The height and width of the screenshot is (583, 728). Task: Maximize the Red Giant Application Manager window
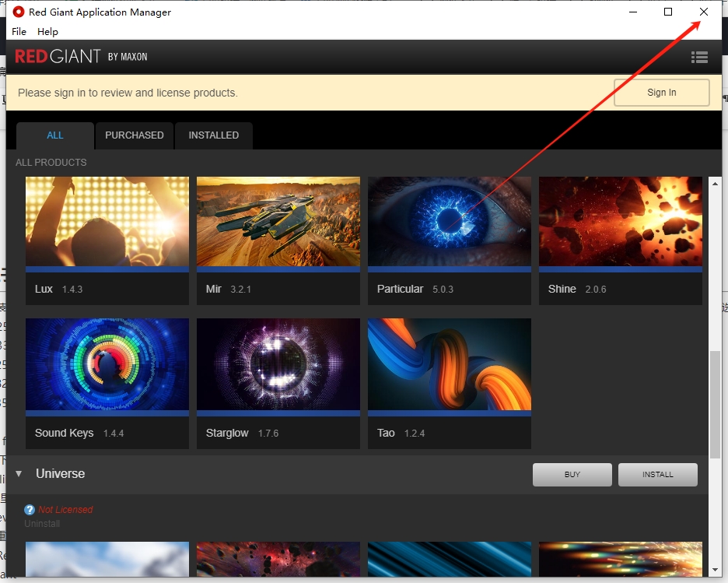(668, 12)
